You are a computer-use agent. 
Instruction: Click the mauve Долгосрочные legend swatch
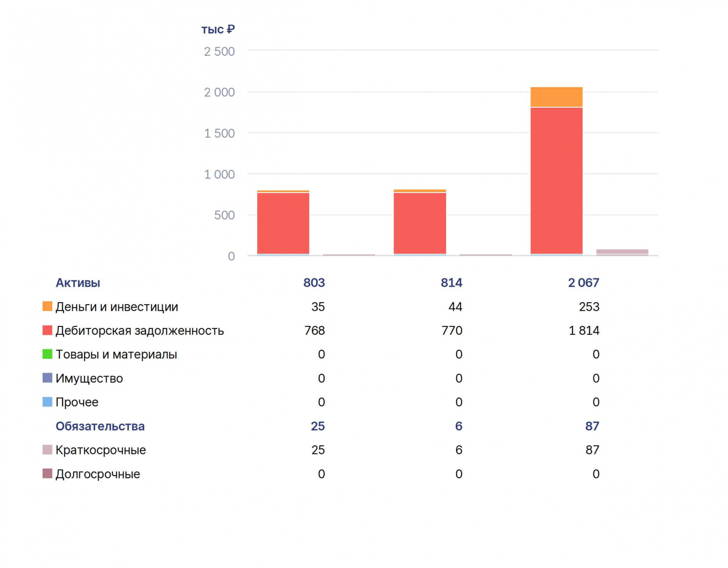coord(47,473)
